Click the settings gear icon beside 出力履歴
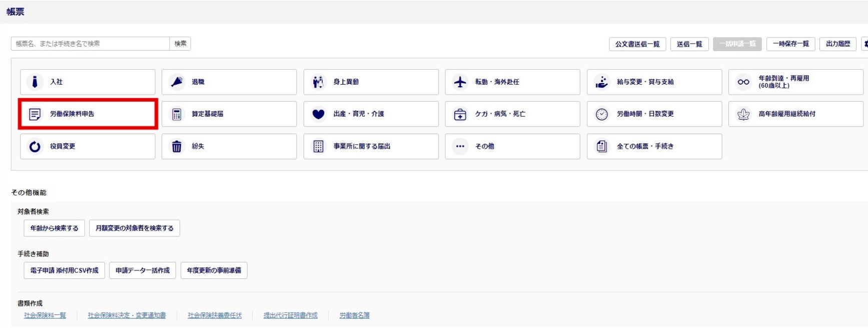 pos(865,44)
